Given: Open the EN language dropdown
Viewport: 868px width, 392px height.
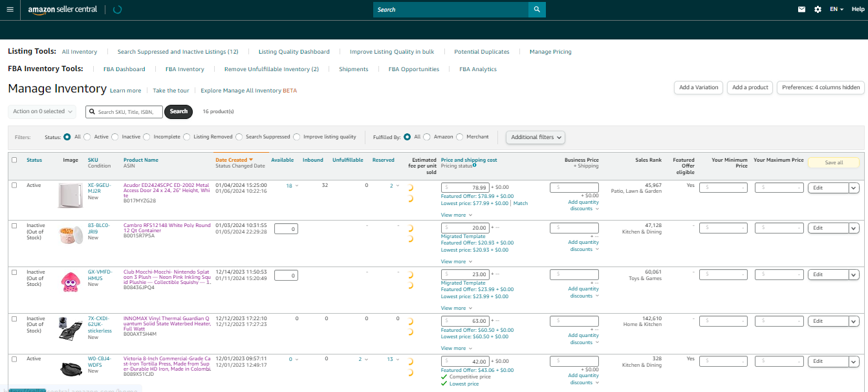Looking at the screenshot, I should 837,10.
